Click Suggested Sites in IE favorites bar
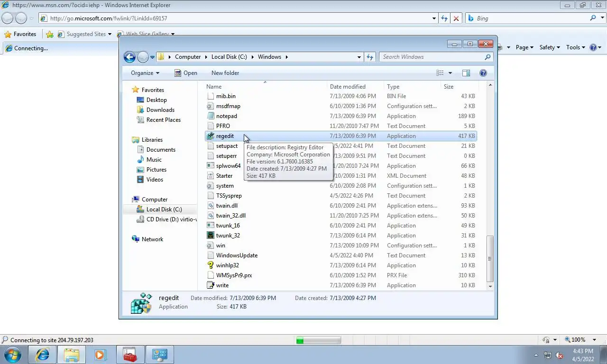This screenshot has height=364, width=607. (85, 34)
